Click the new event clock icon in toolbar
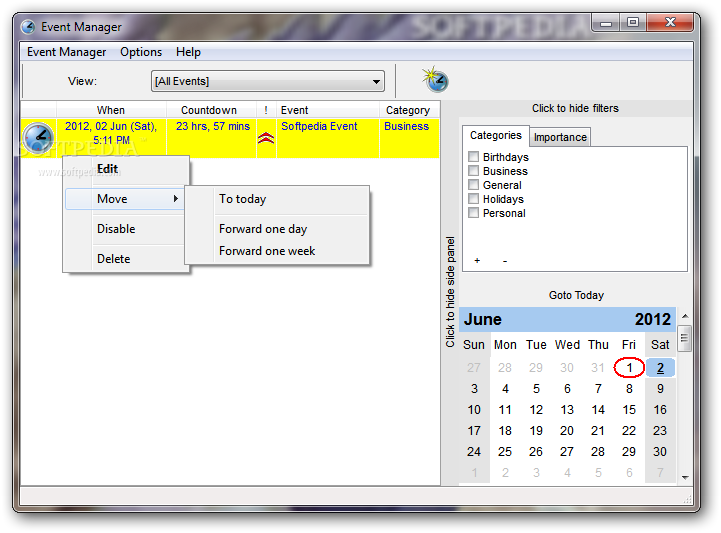This screenshot has width=721, height=533. (x=435, y=80)
